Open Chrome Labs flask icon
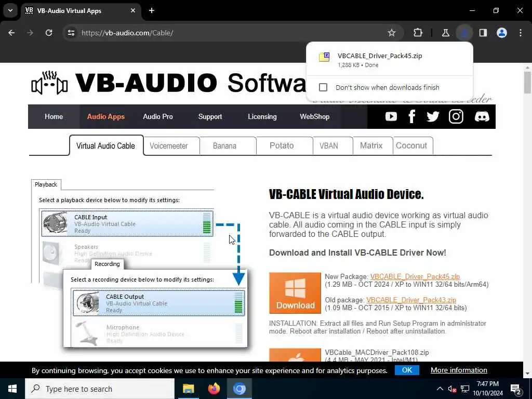Screen dimensions: 532x399 point(445,33)
